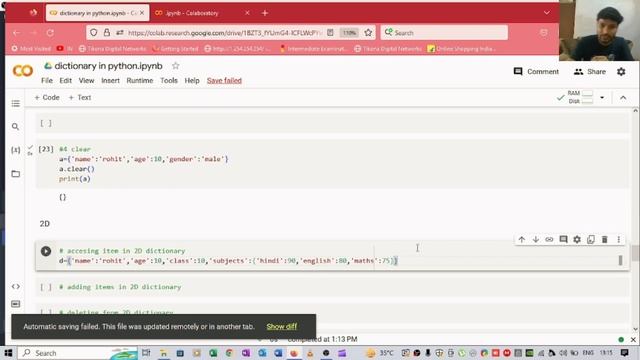Open the Tools menu
Image resolution: width=640 pixels, height=360 pixels.
click(x=169, y=80)
